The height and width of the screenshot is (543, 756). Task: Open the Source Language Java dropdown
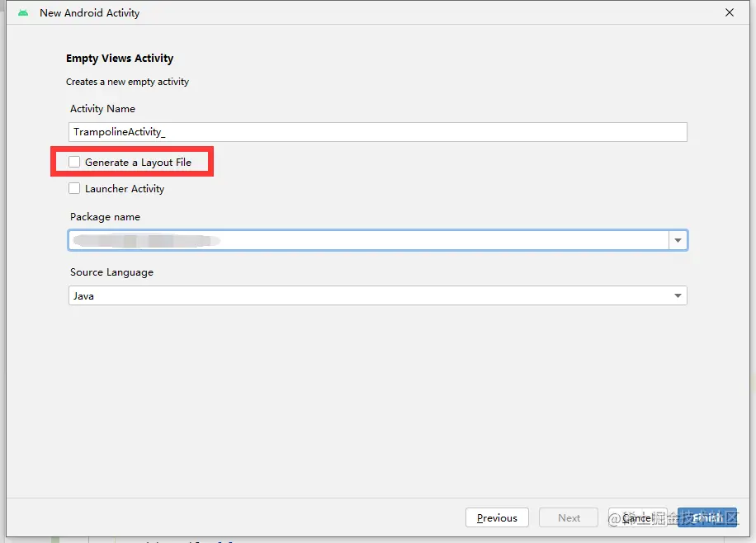pyautogui.click(x=377, y=295)
